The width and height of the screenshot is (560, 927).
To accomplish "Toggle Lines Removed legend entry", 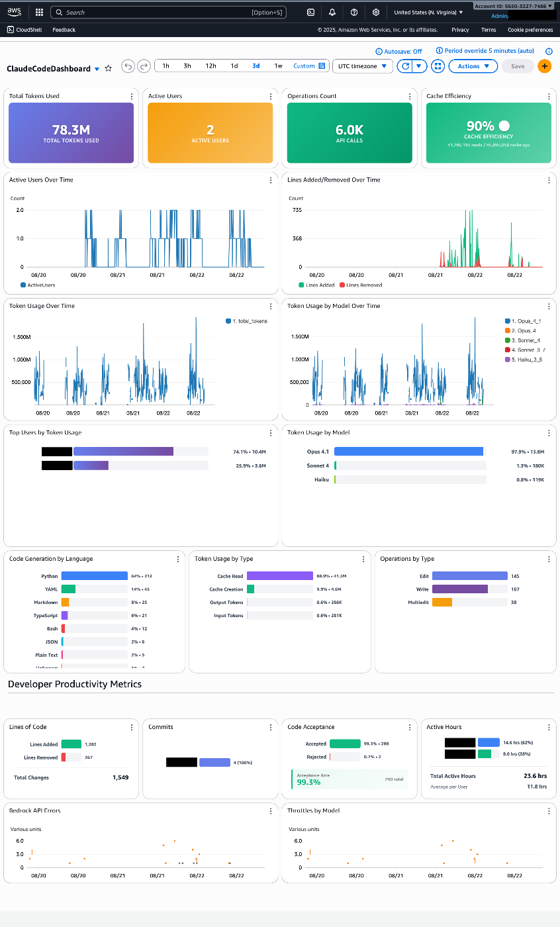I will pos(342,285).
